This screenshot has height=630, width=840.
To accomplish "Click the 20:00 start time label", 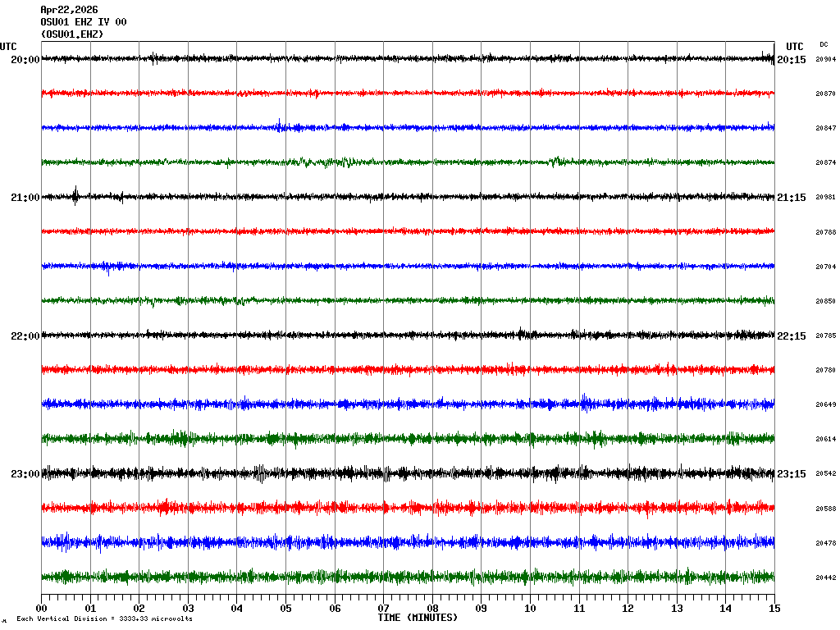I will tap(25, 60).
